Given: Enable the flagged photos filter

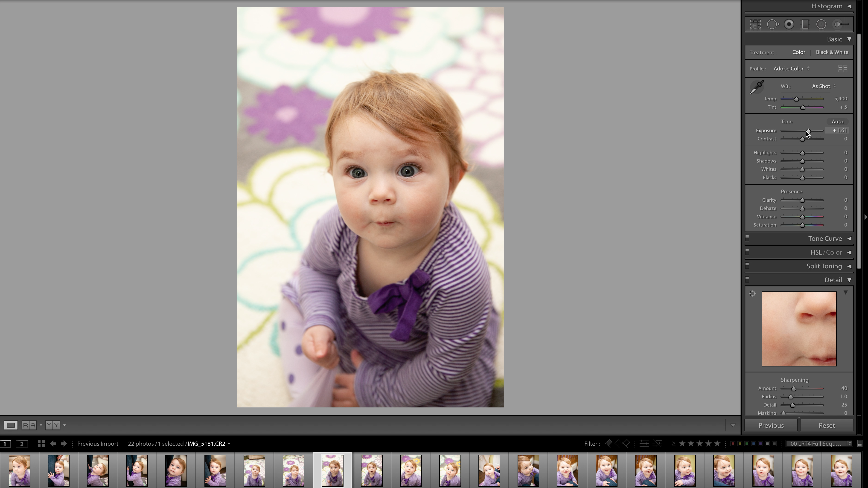Looking at the screenshot, I should 609,444.
